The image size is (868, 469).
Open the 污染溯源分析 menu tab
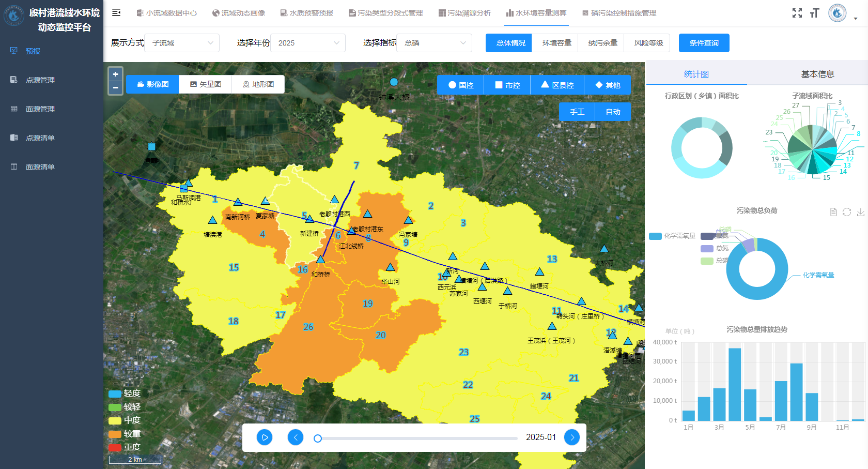(464, 13)
